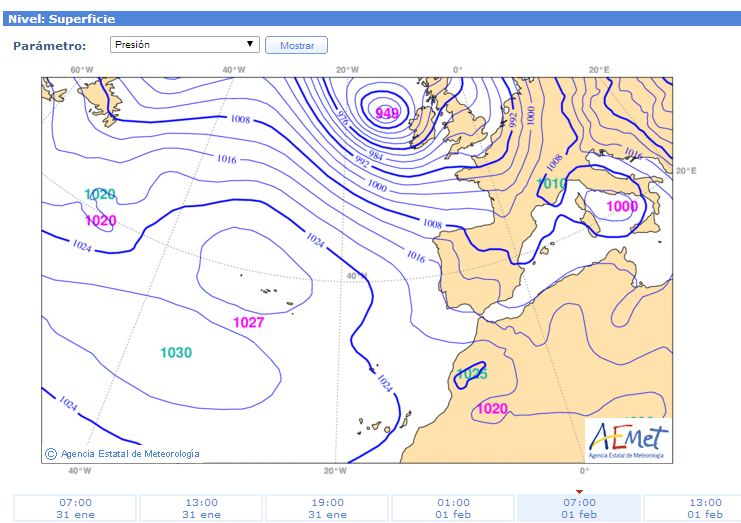Click the AEMet logo on the map

628,440
